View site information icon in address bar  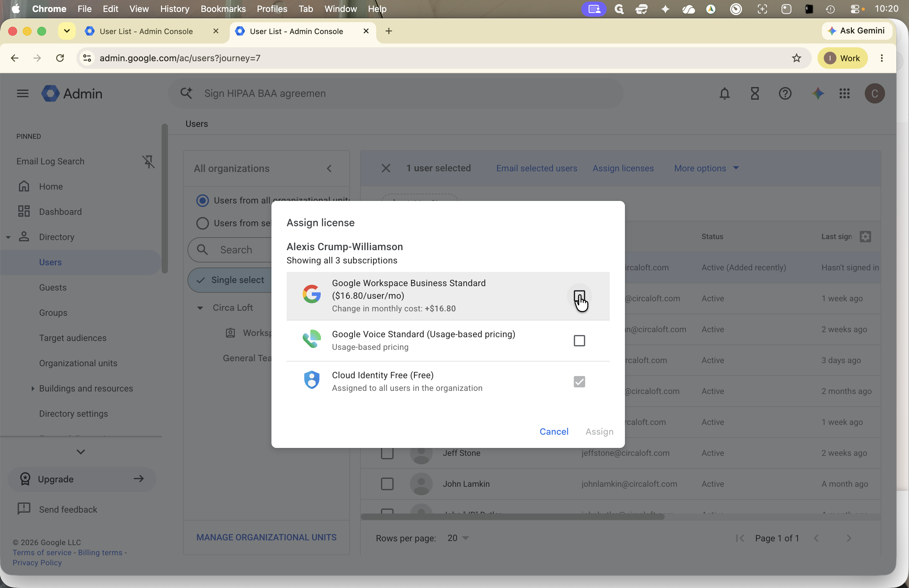coord(87,58)
